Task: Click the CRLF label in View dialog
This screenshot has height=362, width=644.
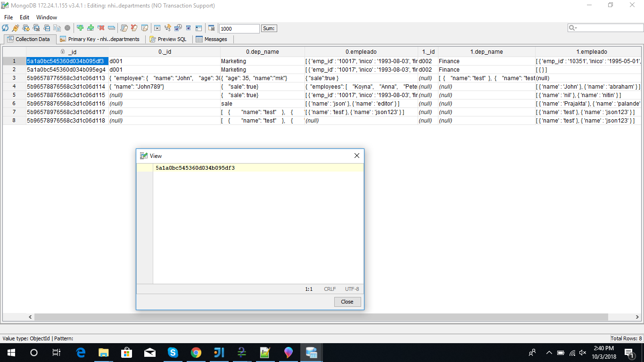Action: click(x=330, y=289)
